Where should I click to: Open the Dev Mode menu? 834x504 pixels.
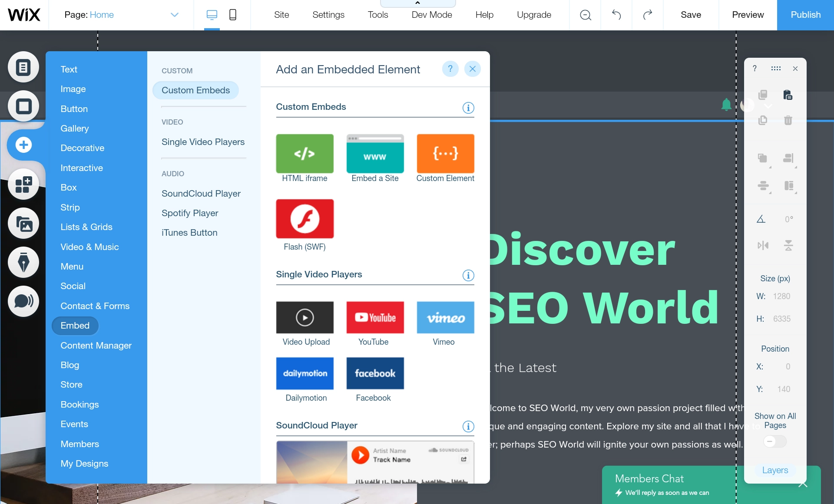coord(432,15)
